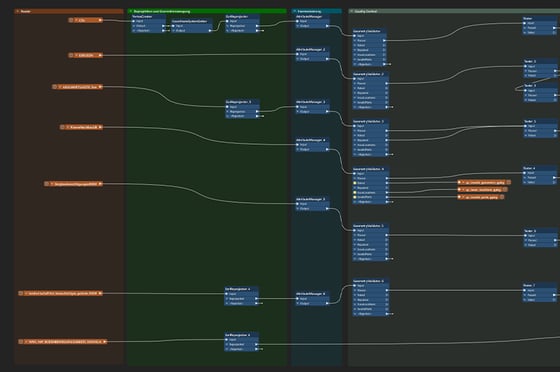Click the square icon on the bottom reader feature type
Image resolution: width=560 pixels, height=372 pixels.
click(x=21, y=342)
